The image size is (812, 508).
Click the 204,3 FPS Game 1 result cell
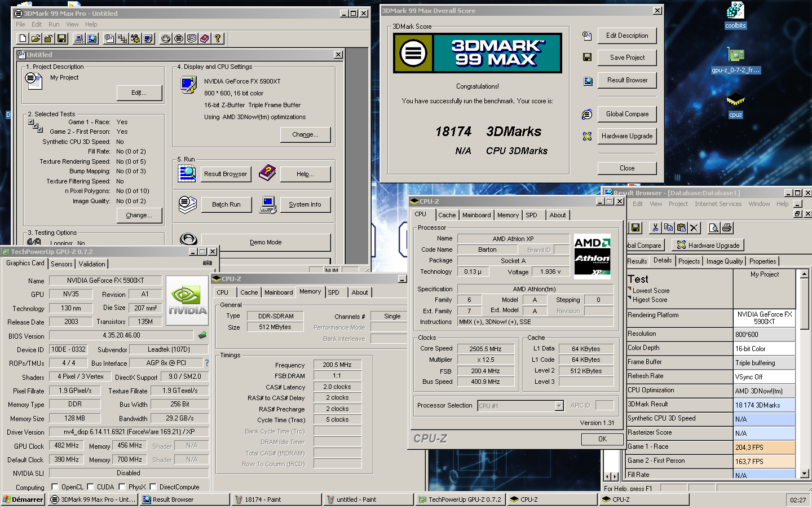pyautogui.click(x=764, y=447)
